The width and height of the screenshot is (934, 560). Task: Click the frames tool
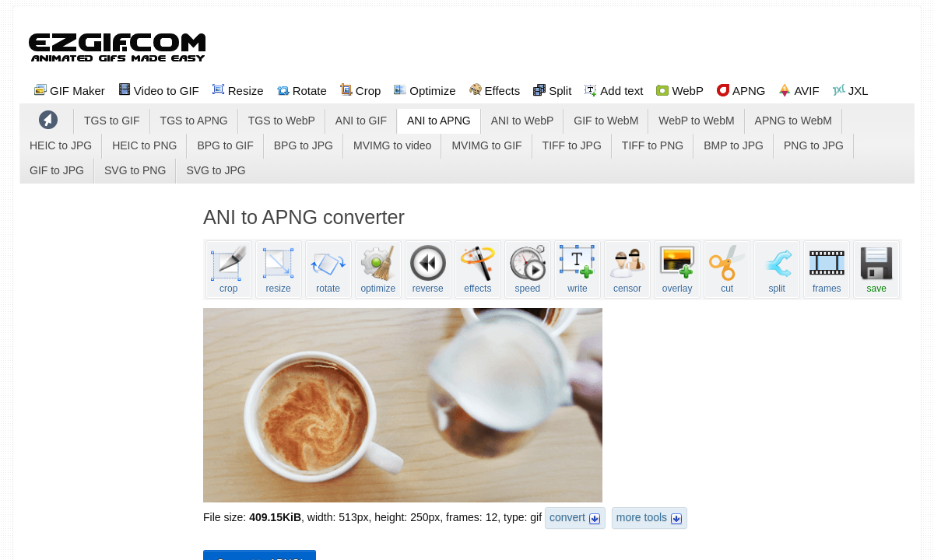coord(826,269)
